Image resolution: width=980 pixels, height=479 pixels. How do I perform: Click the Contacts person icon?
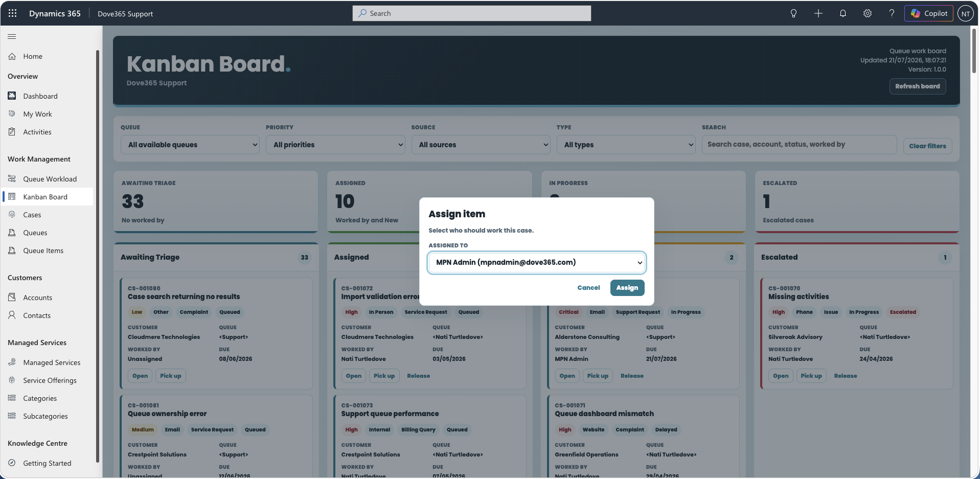pyautogui.click(x=12, y=315)
